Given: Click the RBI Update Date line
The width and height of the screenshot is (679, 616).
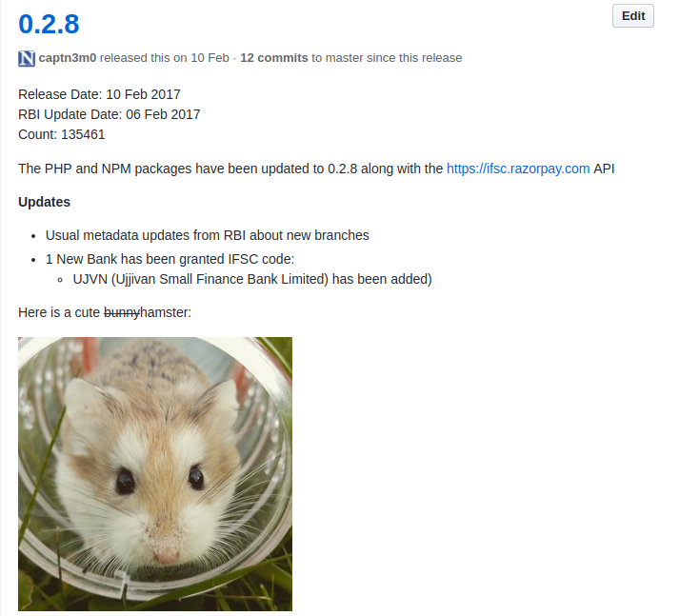Looking at the screenshot, I should click(x=110, y=114).
